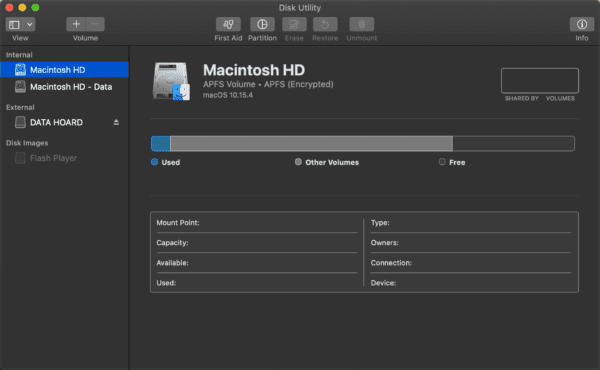Screen dimensions: 600x370
Task: Click the Other Volumes legend dot
Action: [298, 162]
